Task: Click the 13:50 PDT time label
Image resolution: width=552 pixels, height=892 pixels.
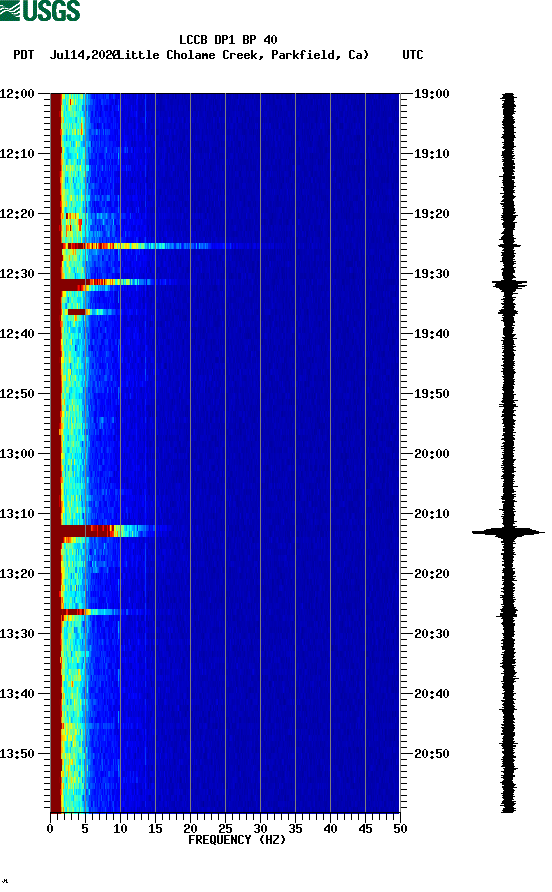Action: coord(17,754)
